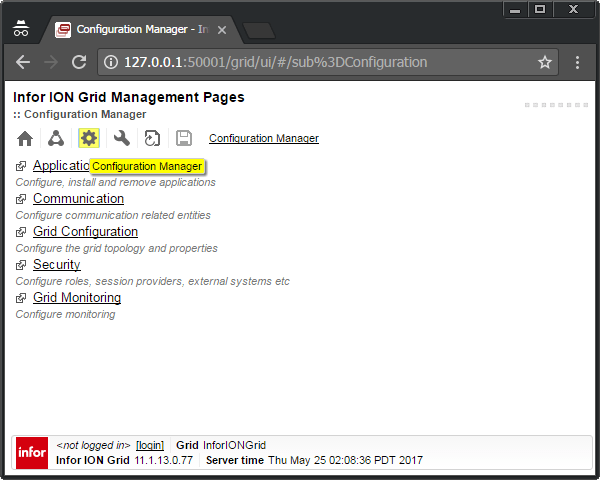Click the address bar URL field
600x480 pixels.
(x=320, y=62)
